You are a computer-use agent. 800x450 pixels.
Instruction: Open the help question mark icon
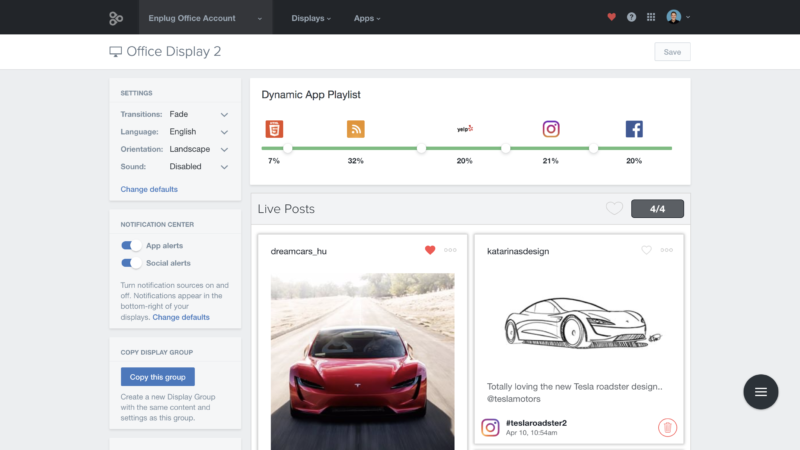[x=631, y=17]
